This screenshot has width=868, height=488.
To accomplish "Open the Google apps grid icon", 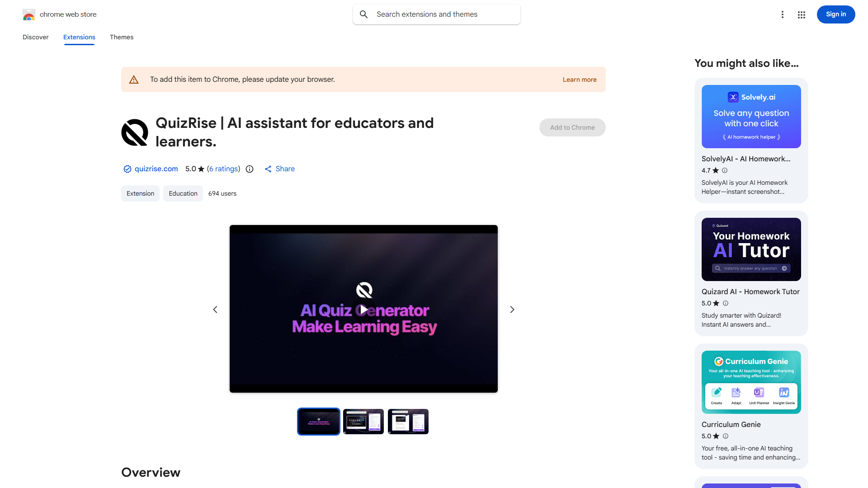I will pos(802,14).
